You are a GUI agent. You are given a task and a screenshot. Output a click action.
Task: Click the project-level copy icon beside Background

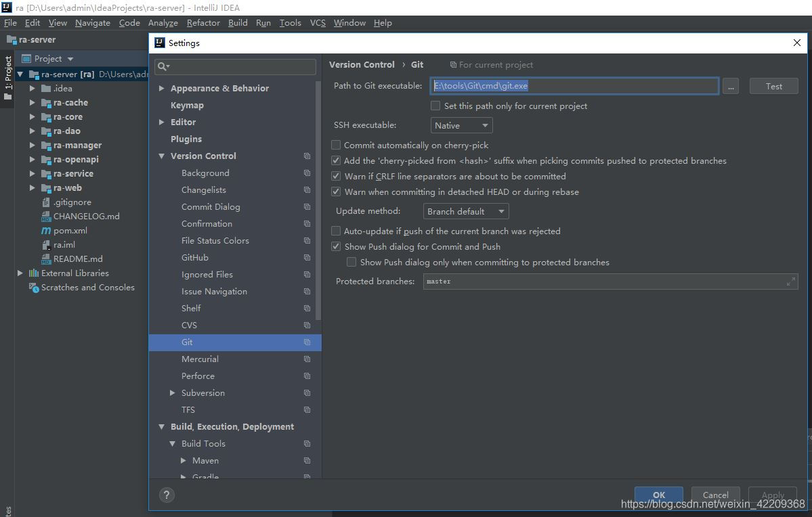[307, 173]
